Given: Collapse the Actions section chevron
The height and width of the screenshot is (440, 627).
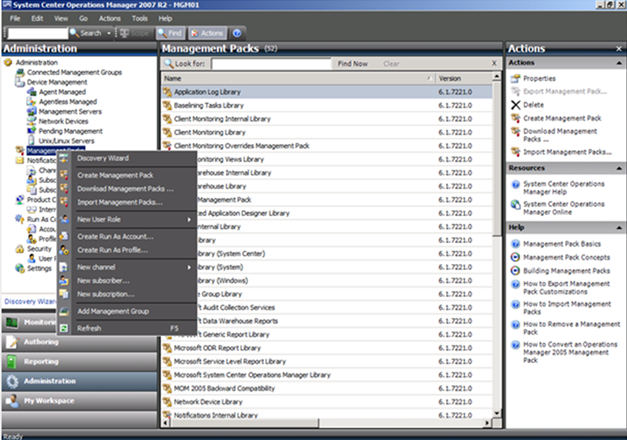Looking at the screenshot, I should tap(619, 63).
